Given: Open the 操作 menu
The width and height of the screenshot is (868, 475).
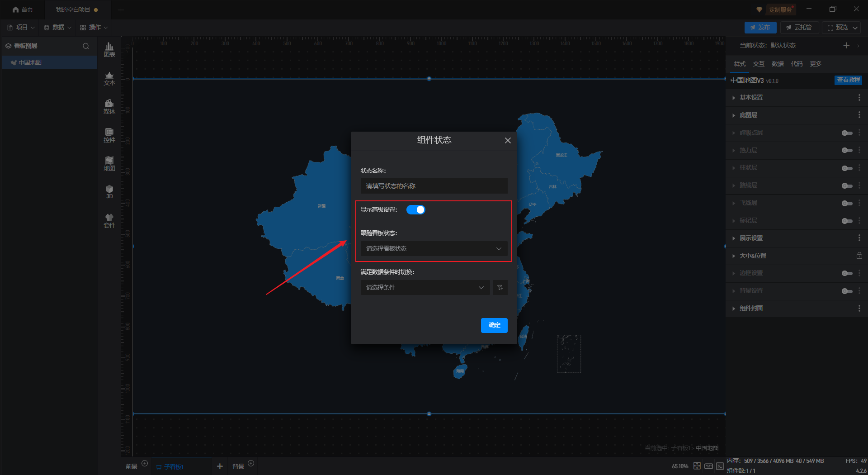Looking at the screenshot, I should (x=94, y=28).
